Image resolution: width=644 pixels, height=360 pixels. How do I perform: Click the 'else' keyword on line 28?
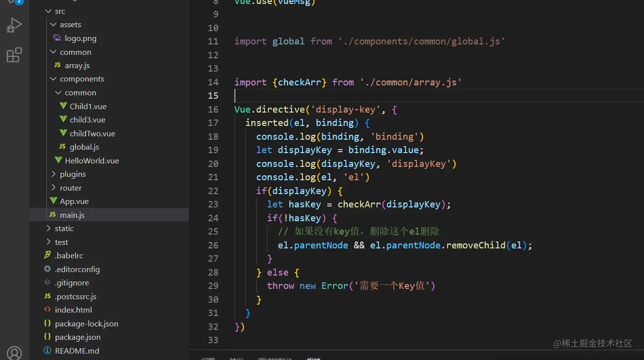tap(278, 273)
